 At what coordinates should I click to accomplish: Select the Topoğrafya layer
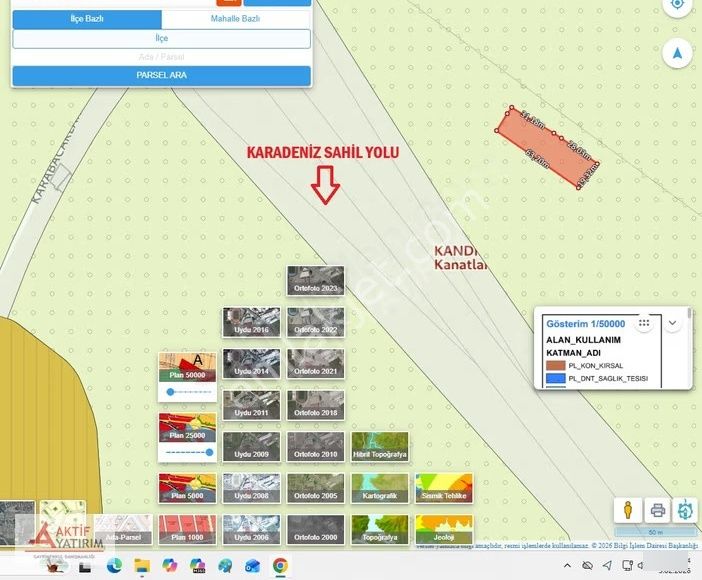380,529
